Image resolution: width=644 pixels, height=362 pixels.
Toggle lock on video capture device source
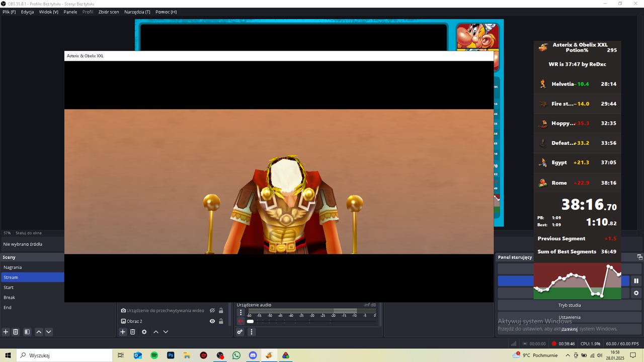click(221, 311)
